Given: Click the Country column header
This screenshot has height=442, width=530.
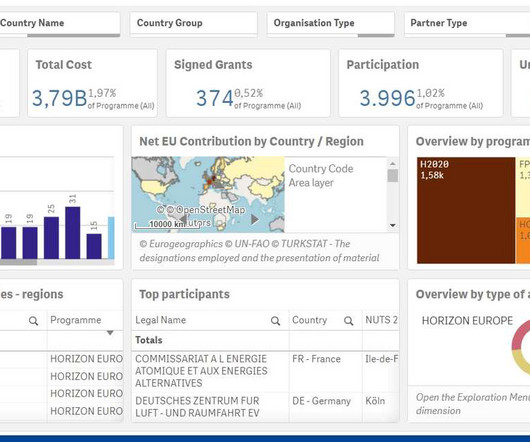Looking at the screenshot, I should [x=309, y=320].
